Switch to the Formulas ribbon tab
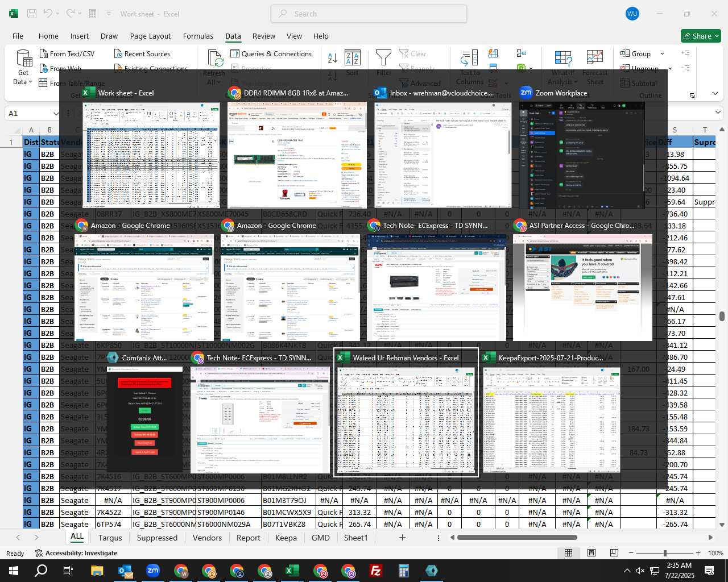The width and height of the screenshot is (728, 582). pos(198,36)
